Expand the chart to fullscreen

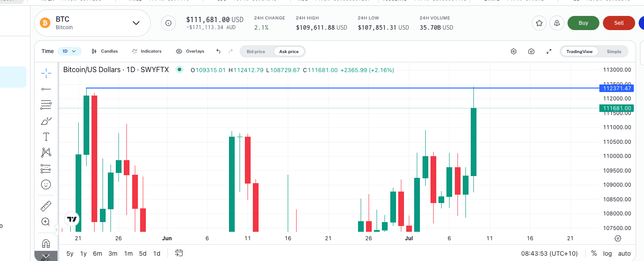pyautogui.click(x=549, y=51)
